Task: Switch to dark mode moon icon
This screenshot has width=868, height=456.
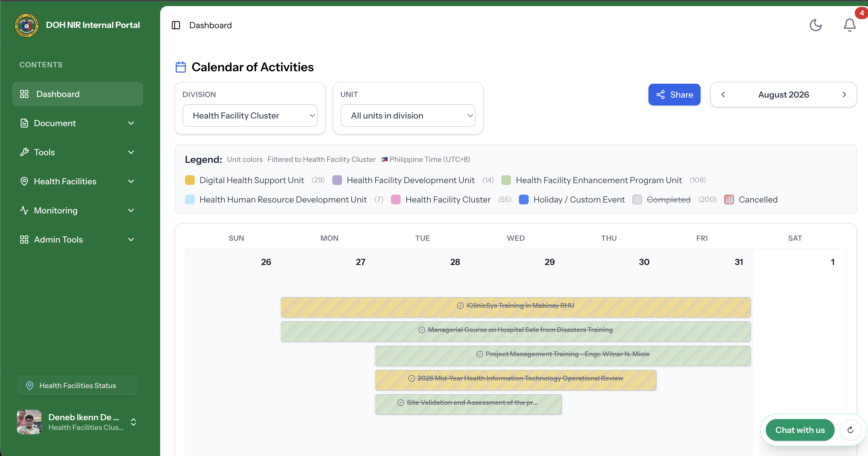Action: coord(816,25)
